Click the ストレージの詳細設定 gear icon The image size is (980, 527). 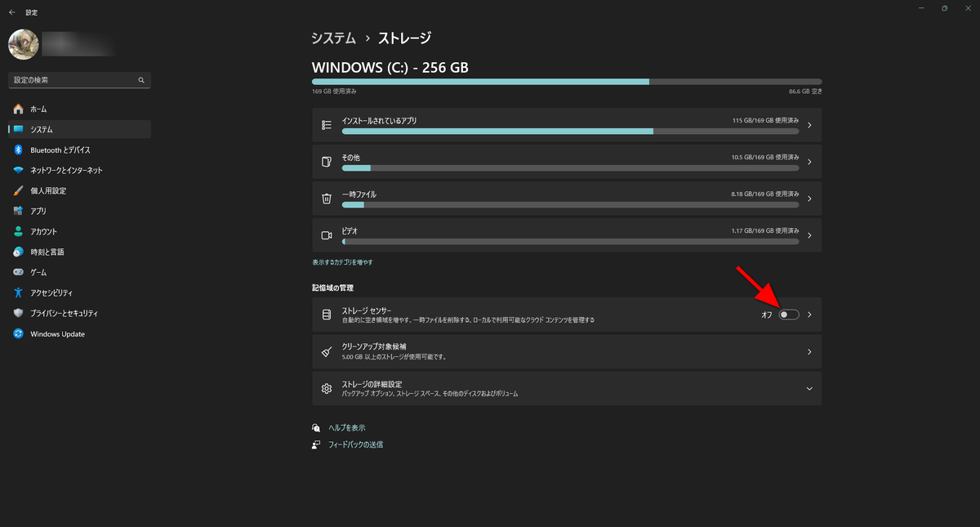(x=327, y=388)
